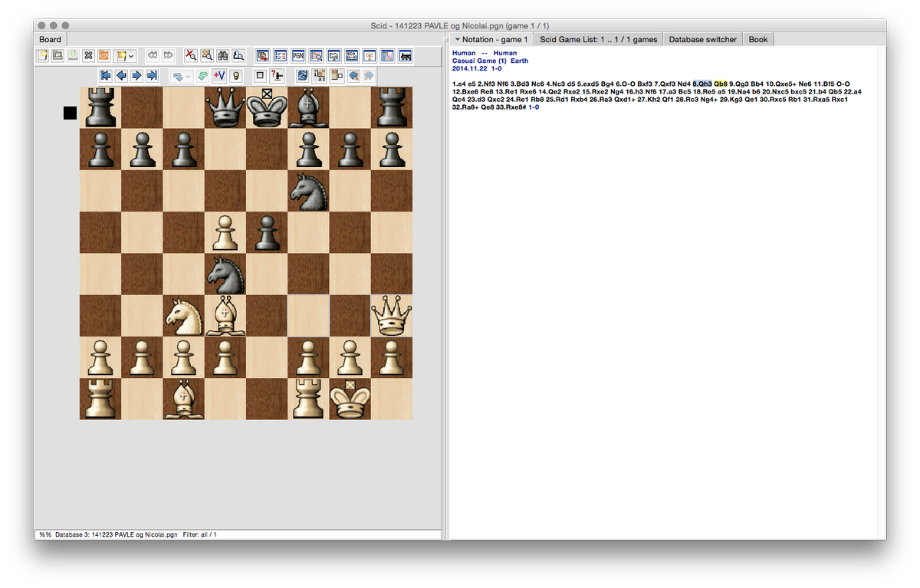Switch to Scid Game List tab
Viewport: 920px width, 588px height.
[599, 39]
